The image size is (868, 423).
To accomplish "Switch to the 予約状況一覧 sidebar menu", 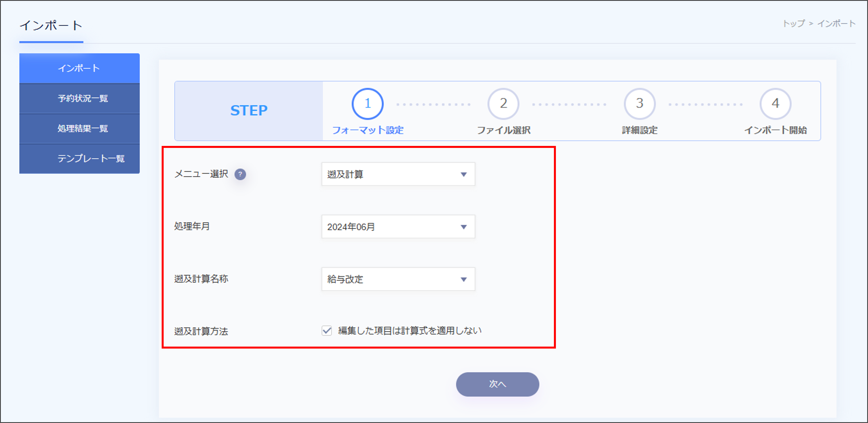I will tap(80, 98).
